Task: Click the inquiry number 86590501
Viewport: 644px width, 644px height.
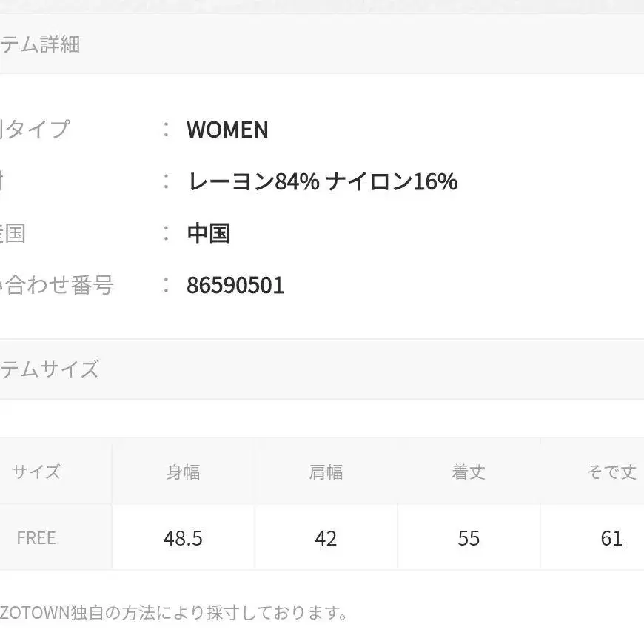Action: pyautogui.click(x=235, y=286)
